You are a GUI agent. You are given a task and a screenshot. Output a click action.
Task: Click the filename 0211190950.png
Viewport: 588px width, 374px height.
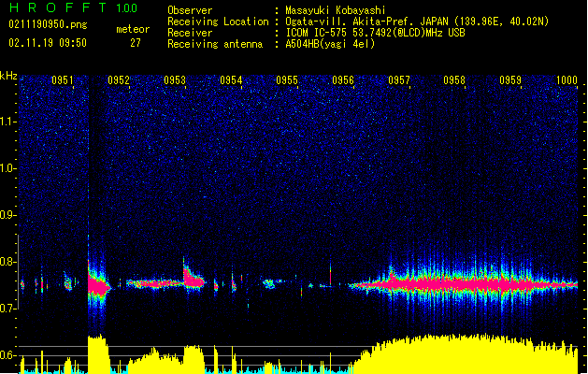pyautogui.click(x=48, y=24)
